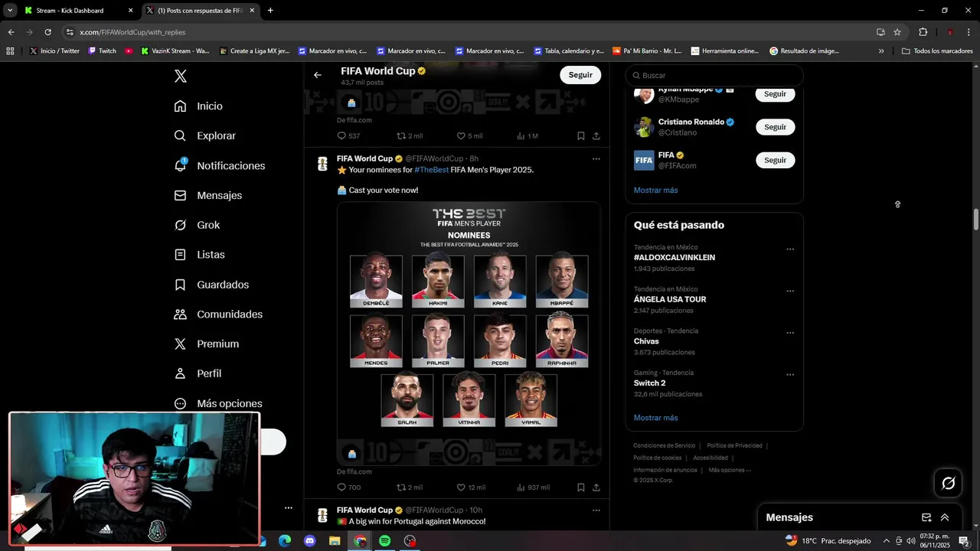Open Perfil in the sidebar
Viewport: 980px width, 551px height.
[198, 373]
